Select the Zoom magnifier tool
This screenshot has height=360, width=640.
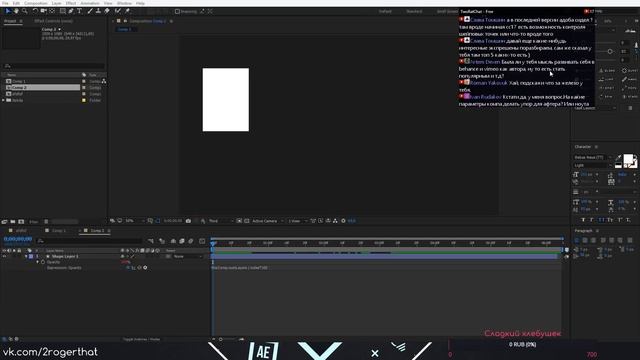point(24,11)
